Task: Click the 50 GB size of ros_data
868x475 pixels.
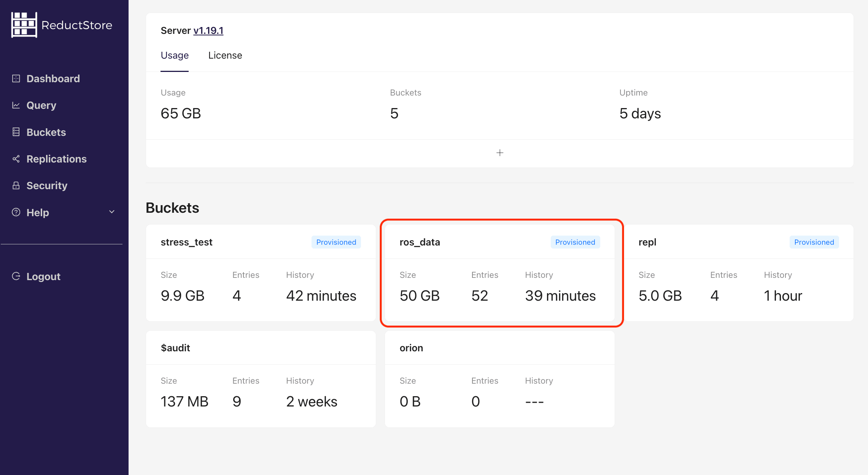Action: [x=420, y=296]
